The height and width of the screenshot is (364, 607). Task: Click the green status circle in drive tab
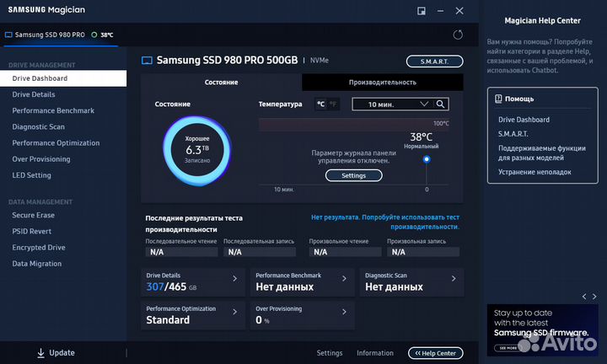point(94,35)
